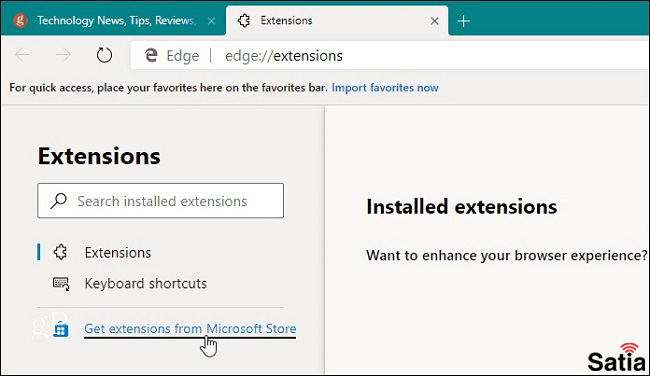
Task: Click Search installed extensions field
Action: pyautogui.click(x=160, y=201)
